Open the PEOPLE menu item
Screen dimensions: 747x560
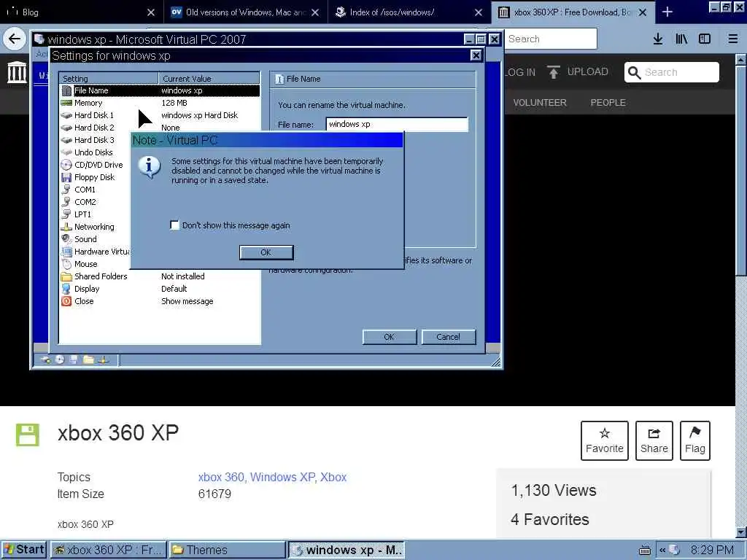(608, 102)
